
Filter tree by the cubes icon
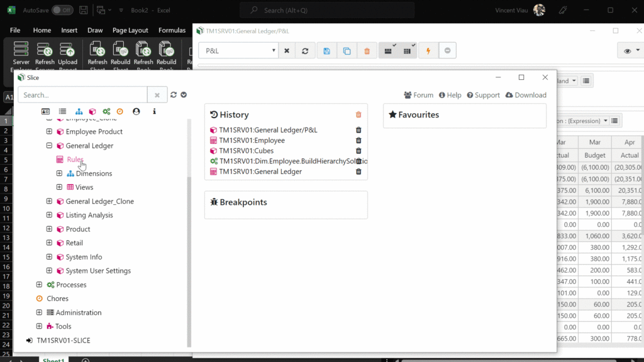point(92,111)
